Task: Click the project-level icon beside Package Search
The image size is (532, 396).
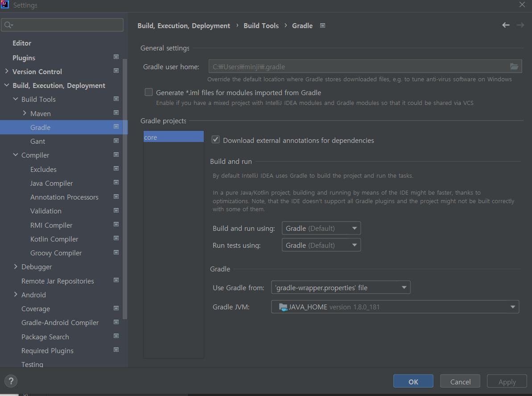Action: 116,336
